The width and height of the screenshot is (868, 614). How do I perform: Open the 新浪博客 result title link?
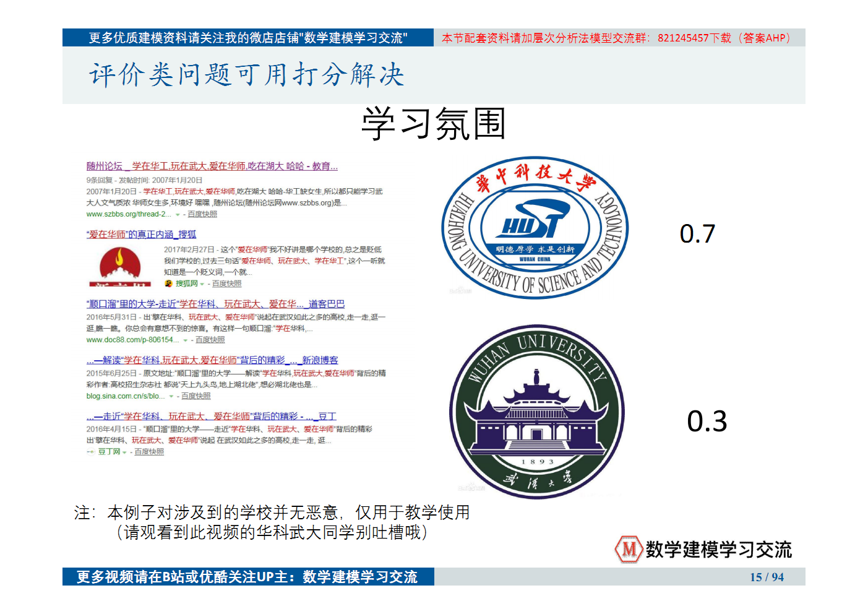coord(212,360)
